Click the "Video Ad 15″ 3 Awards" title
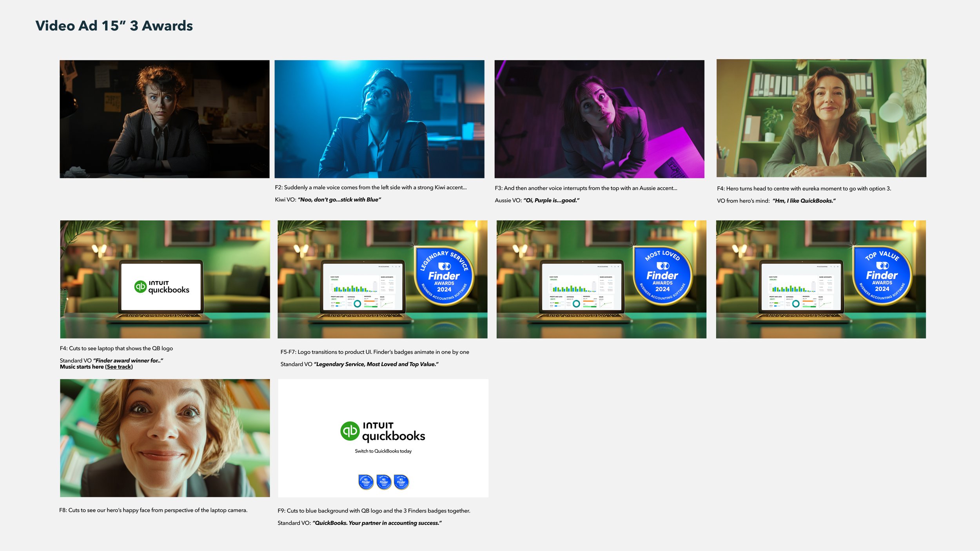Screen dimensions: 980x551 pos(114,26)
